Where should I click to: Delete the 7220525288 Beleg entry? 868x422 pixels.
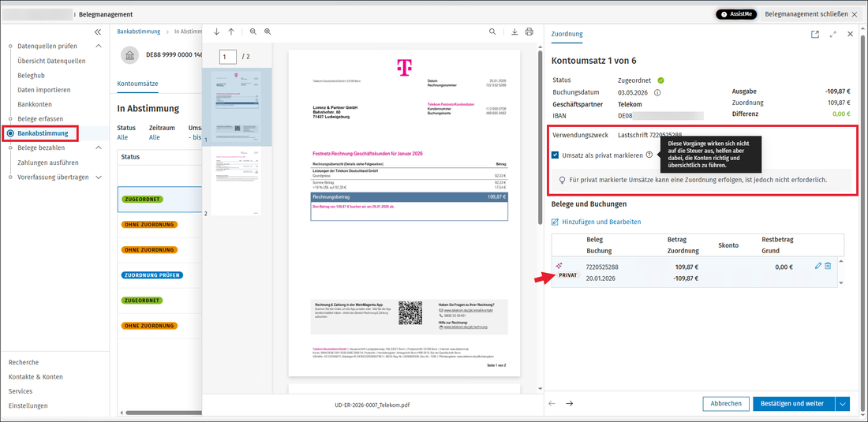(x=828, y=266)
